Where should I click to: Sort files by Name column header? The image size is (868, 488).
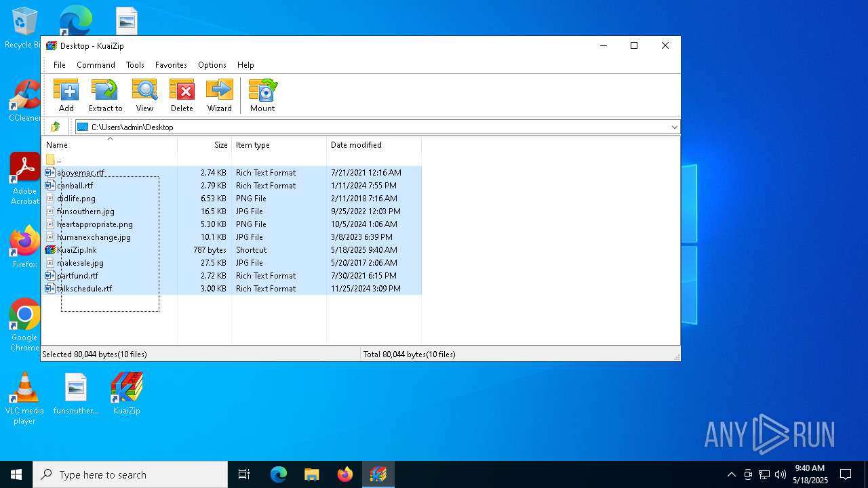110,145
